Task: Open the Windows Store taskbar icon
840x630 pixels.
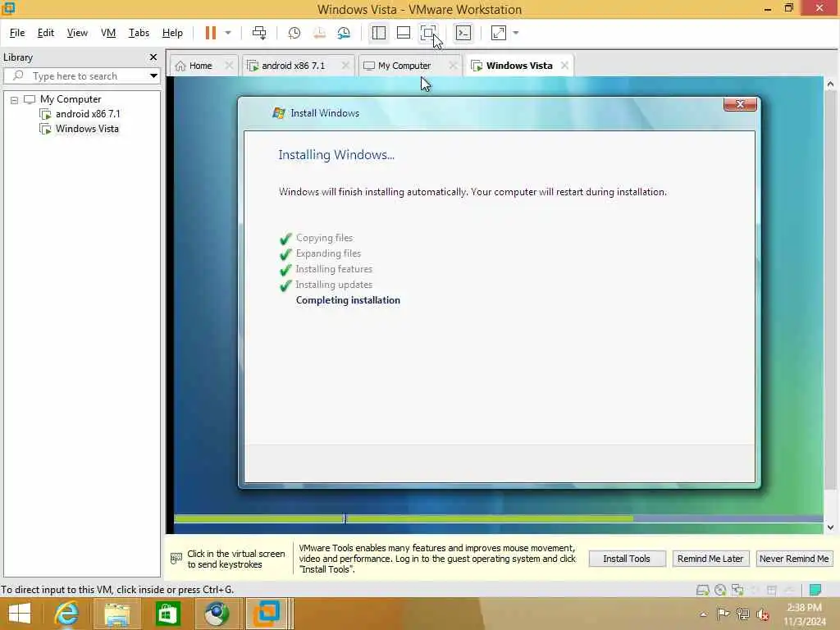Action: (167, 614)
